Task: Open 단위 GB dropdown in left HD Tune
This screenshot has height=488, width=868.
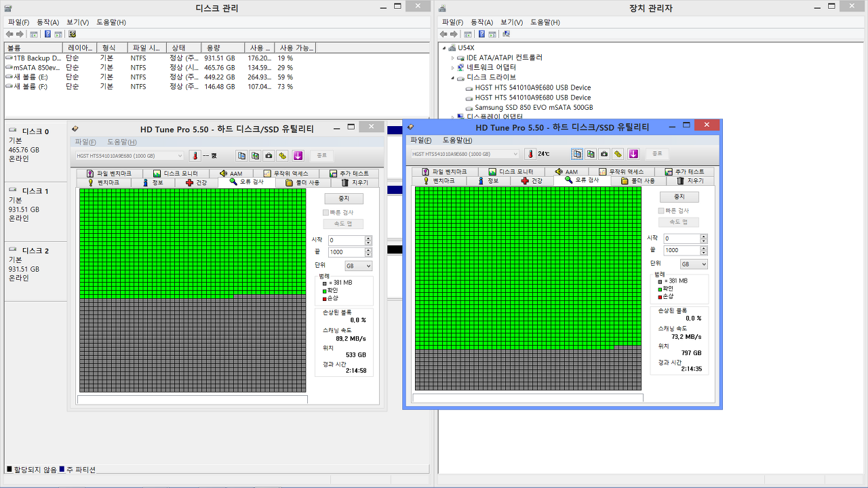Action: pyautogui.click(x=359, y=266)
